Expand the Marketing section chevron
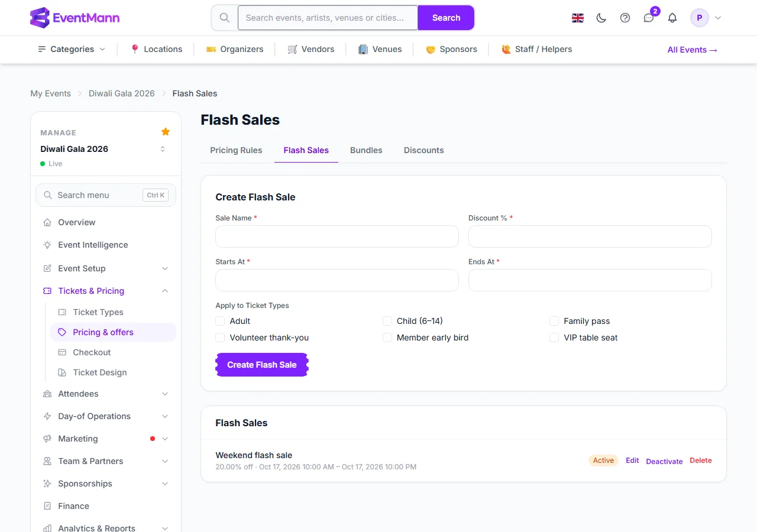Screen dimensions: 757x532 [165, 439]
